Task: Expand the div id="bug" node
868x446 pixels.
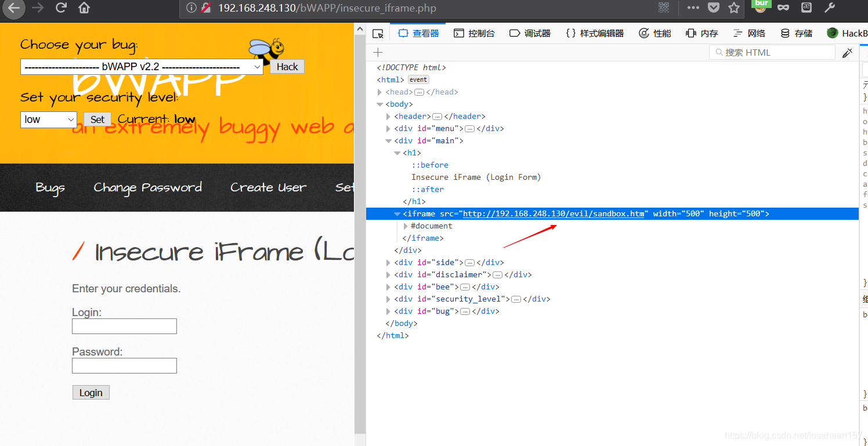Action: click(389, 311)
